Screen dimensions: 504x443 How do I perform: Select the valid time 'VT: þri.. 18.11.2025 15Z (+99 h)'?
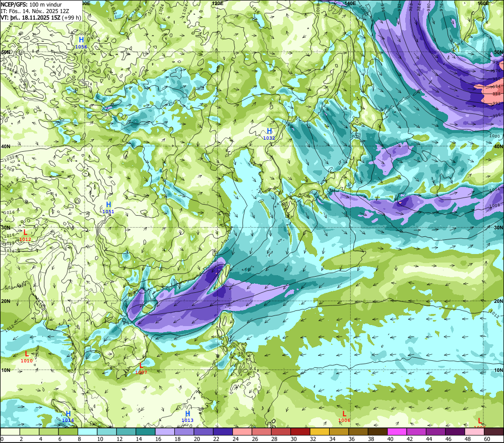coord(41,17)
